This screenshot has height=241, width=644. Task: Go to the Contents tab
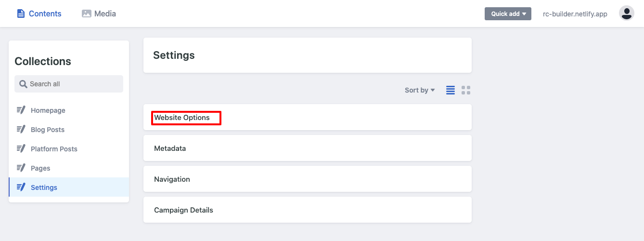39,13
